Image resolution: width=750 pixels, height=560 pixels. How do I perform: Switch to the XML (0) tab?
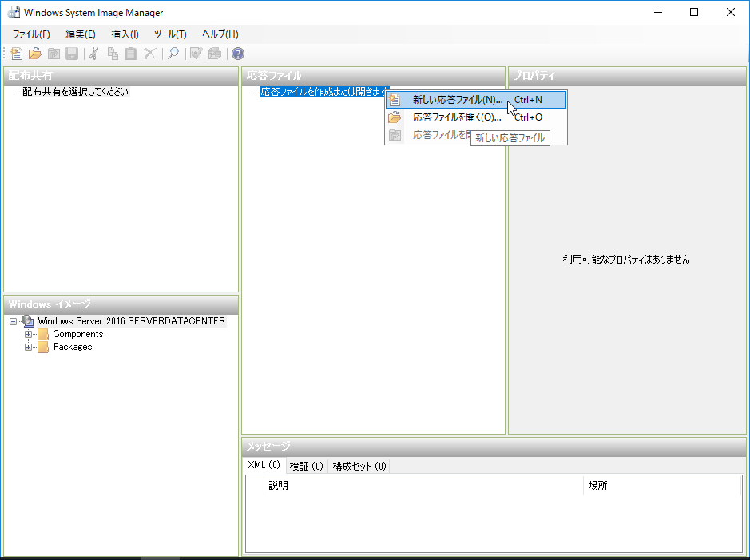click(x=264, y=465)
